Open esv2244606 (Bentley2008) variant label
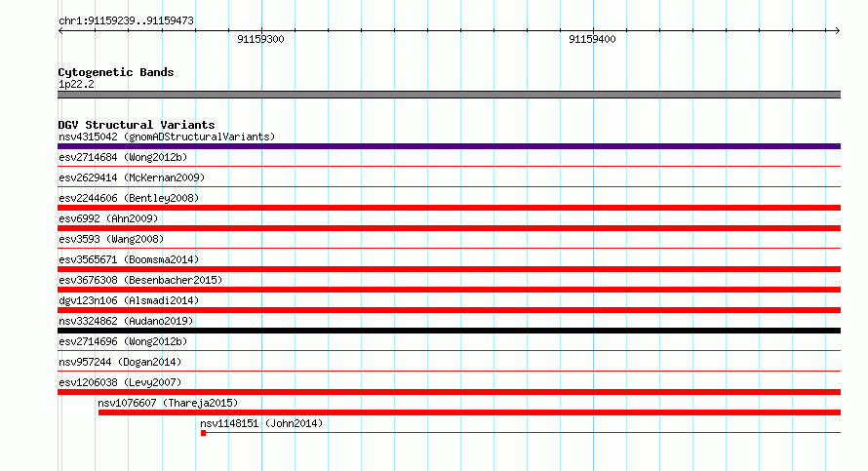Viewport: 868px width, 471px height. (x=129, y=198)
